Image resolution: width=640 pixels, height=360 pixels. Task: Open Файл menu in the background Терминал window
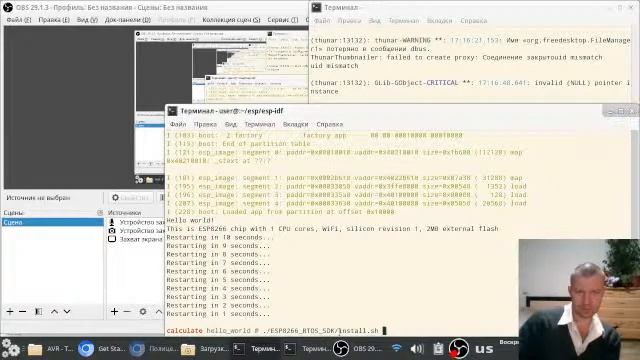[322, 20]
